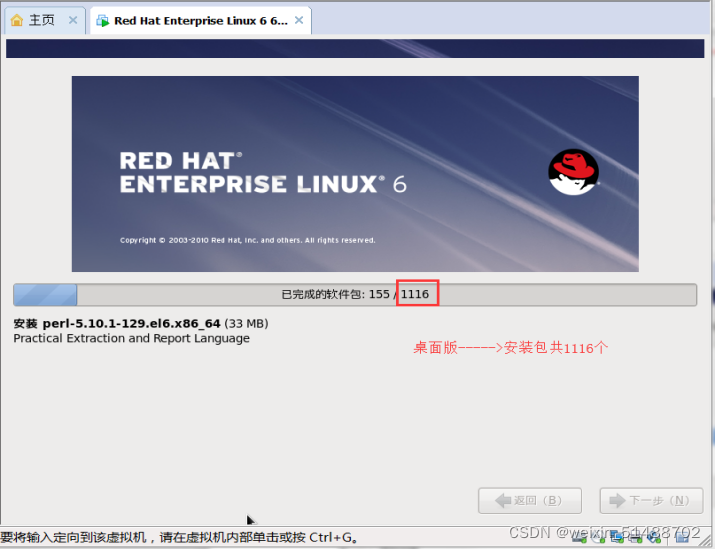
Task: Click the printer device icon in status bar
Action: click(x=635, y=538)
